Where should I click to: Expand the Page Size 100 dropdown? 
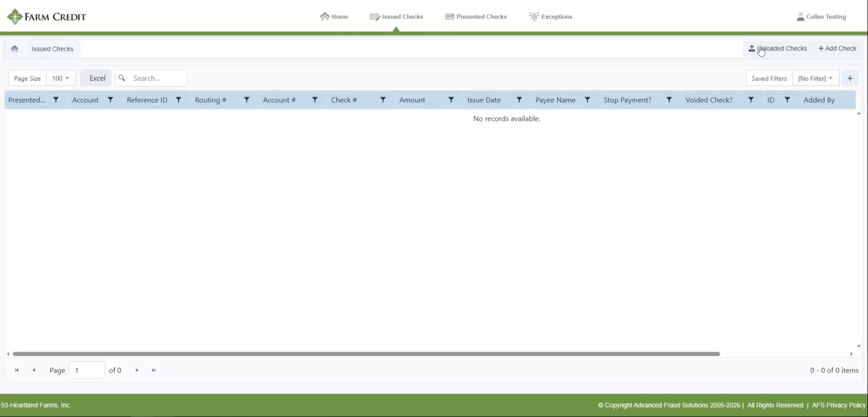click(x=61, y=78)
